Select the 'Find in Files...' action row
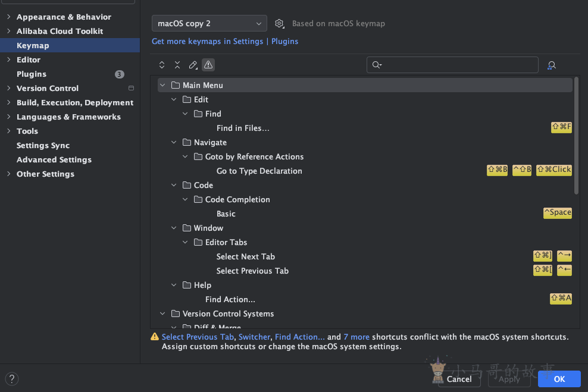 243,128
